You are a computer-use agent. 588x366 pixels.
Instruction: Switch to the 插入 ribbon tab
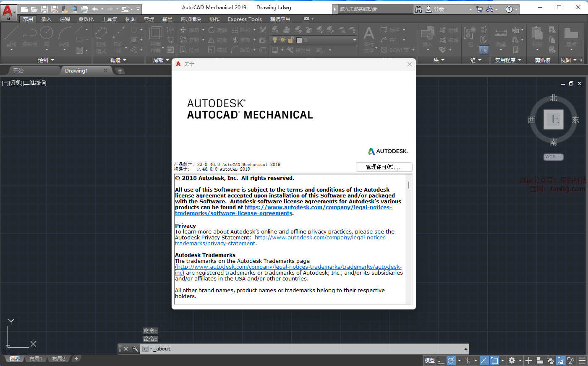(x=46, y=19)
